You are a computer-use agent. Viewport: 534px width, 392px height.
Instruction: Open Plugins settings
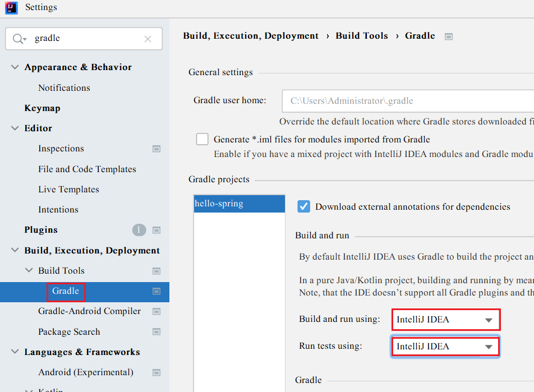tap(41, 230)
